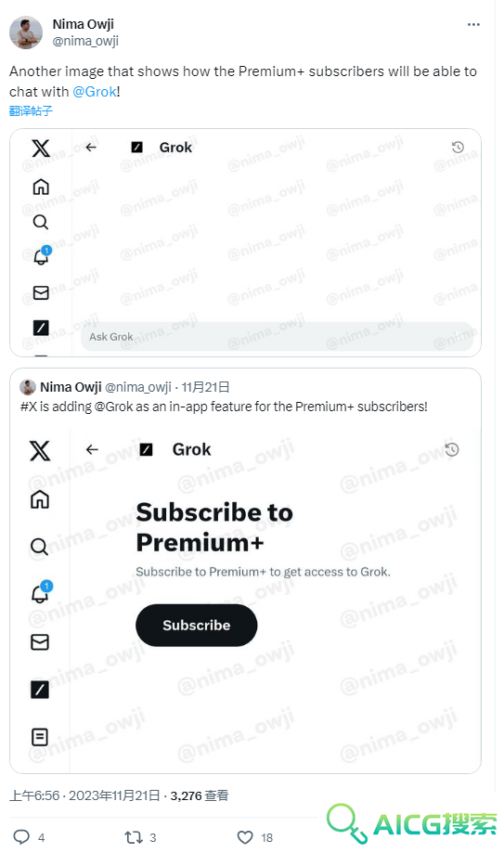Click the @nima_owji handle under the name
504x853 pixels.
85,41
